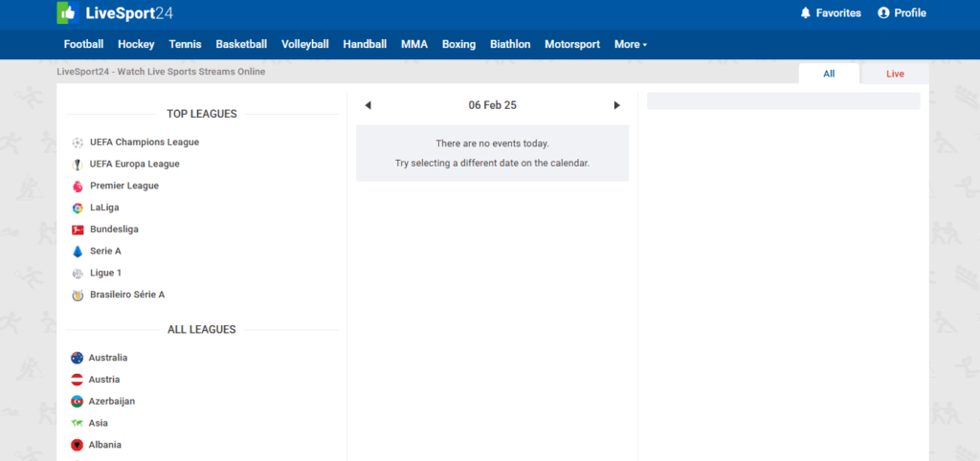
Task: Expand the More sports dropdown
Action: coord(630,44)
